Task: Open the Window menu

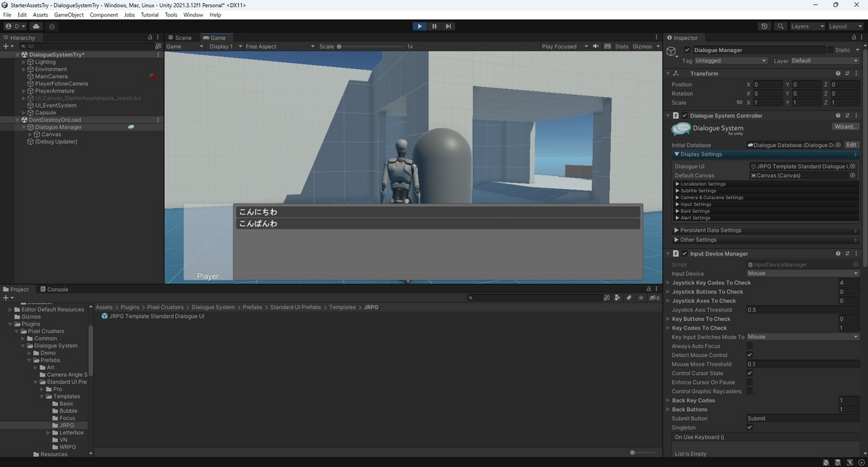Action: 193,14
